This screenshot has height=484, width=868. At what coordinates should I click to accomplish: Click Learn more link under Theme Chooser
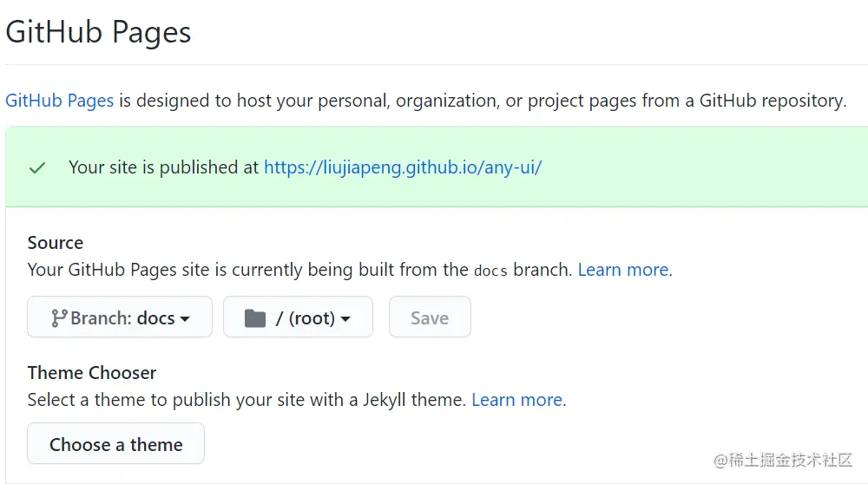coord(516,400)
